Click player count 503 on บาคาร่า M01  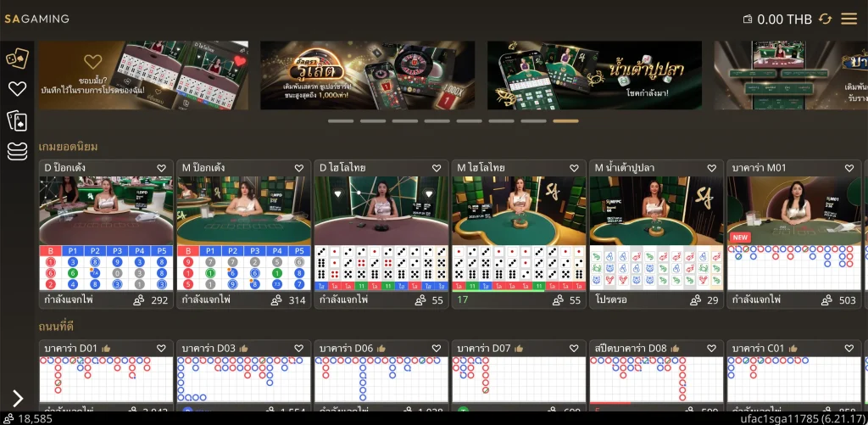pyautogui.click(x=838, y=300)
